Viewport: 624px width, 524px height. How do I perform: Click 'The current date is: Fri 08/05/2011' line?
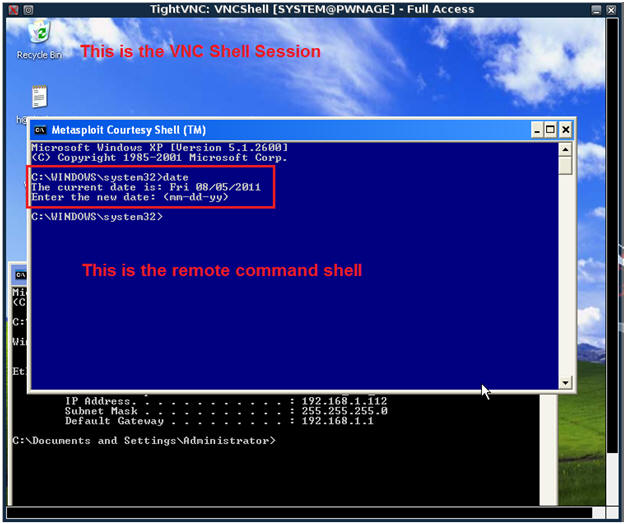click(x=146, y=187)
